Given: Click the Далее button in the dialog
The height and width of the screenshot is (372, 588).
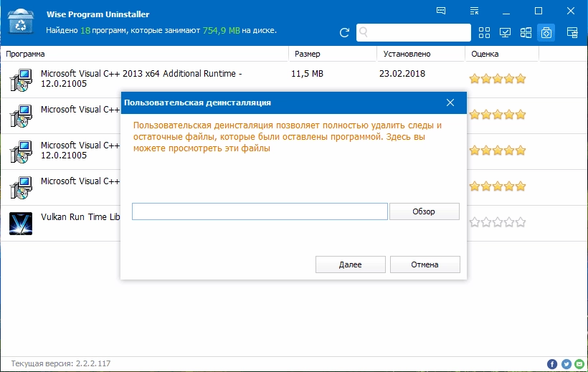Looking at the screenshot, I should tap(350, 264).
